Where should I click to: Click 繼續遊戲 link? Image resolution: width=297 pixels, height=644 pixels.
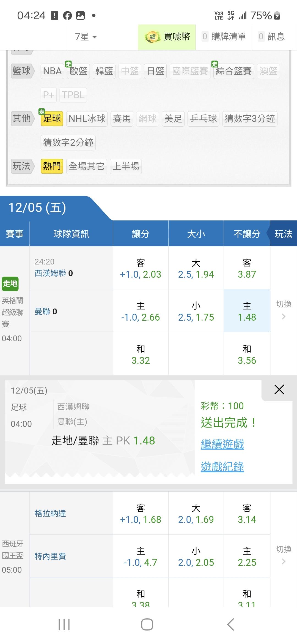click(222, 444)
